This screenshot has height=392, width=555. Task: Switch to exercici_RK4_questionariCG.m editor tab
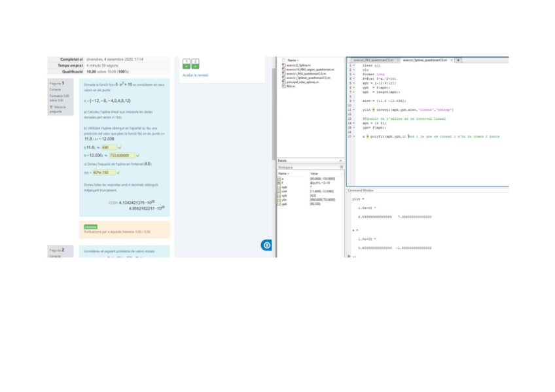[x=374, y=60]
